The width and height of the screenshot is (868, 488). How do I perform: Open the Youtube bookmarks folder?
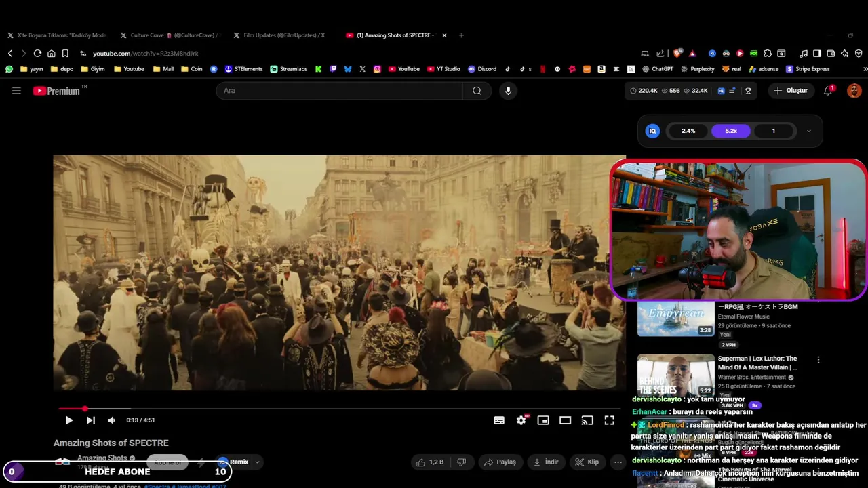coord(129,69)
